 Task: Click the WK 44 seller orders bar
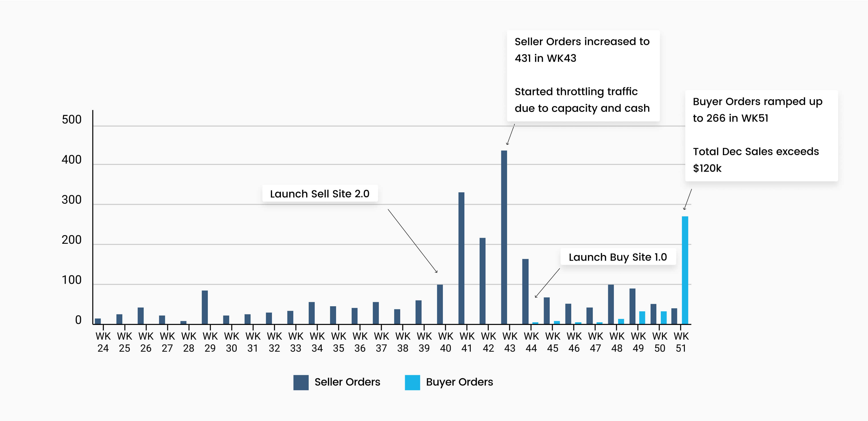525,291
